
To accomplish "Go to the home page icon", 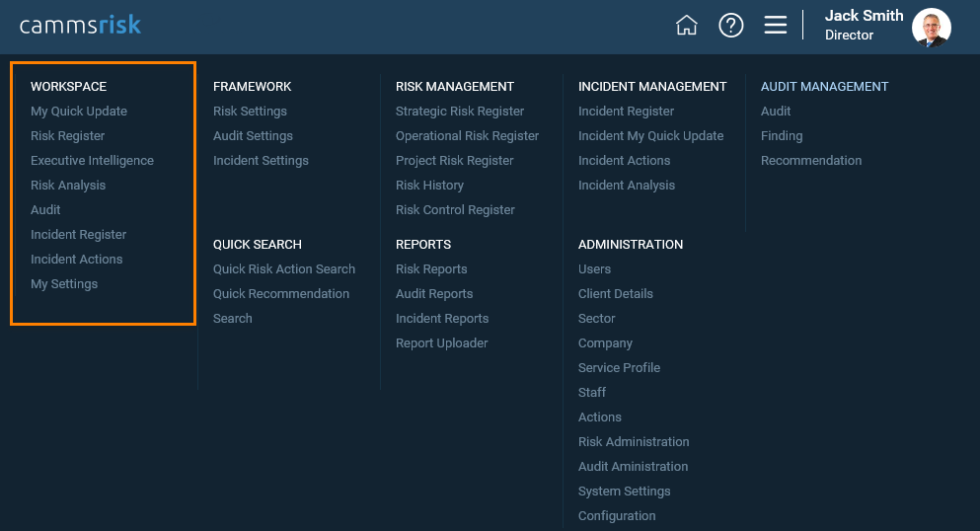I will [686, 26].
